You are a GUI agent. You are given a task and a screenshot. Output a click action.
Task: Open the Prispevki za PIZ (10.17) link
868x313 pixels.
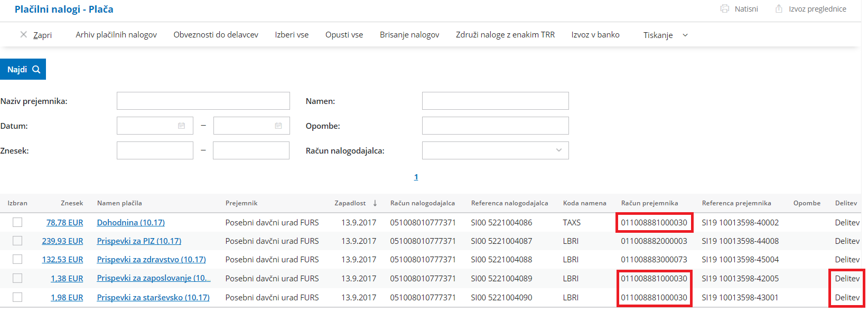click(x=139, y=241)
